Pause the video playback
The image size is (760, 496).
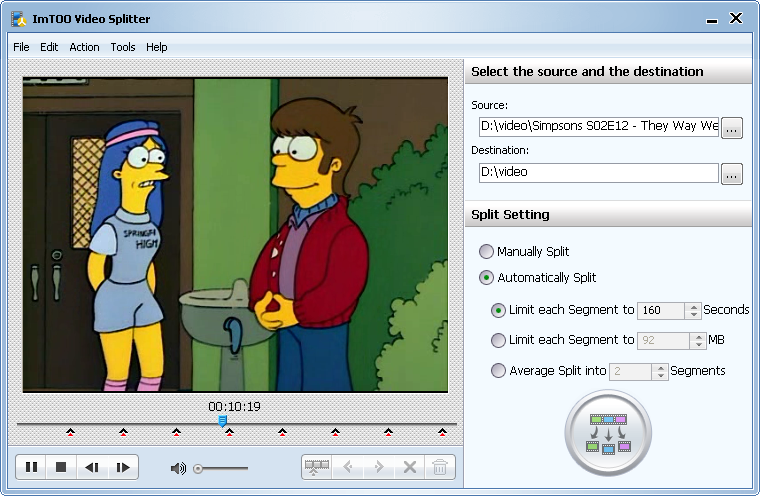coord(32,467)
